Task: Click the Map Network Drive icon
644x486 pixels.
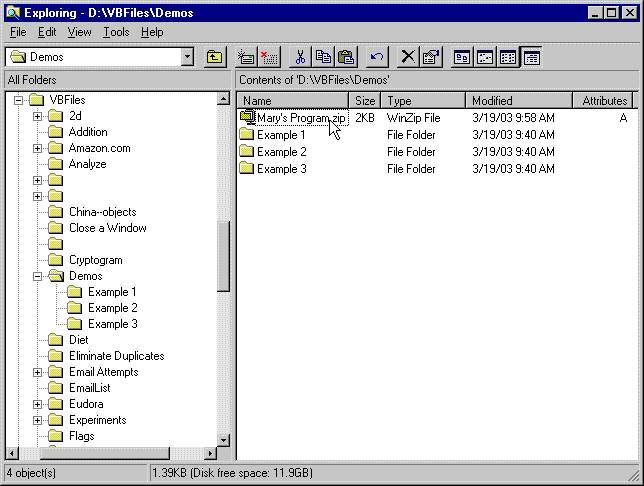Action: pyautogui.click(x=246, y=57)
